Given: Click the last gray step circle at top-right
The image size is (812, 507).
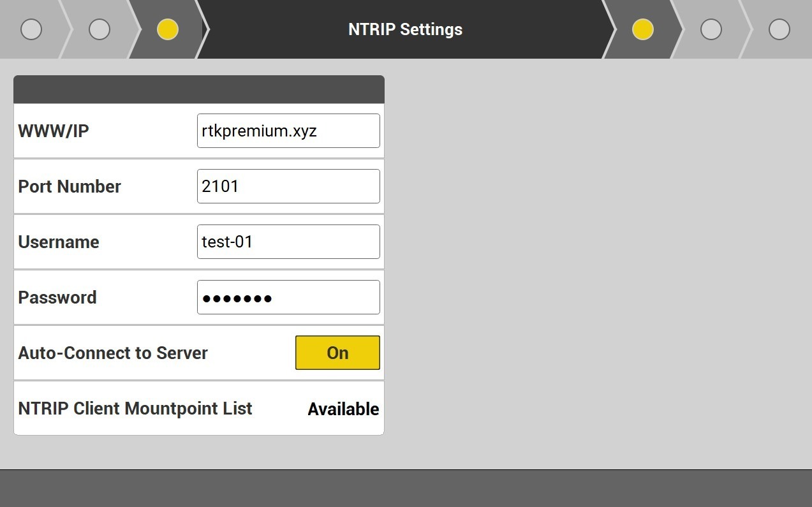Looking at the screenshot, I should pos(779,29).
